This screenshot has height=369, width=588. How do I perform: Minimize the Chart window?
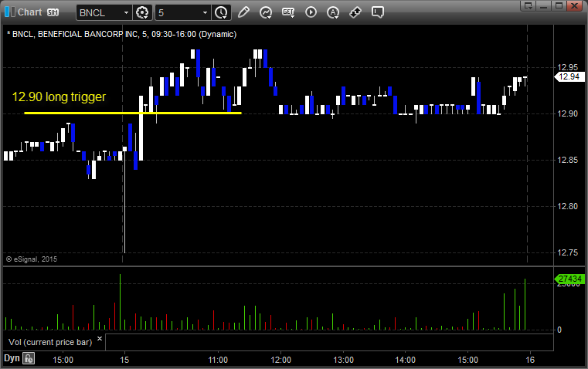[544, 5]
